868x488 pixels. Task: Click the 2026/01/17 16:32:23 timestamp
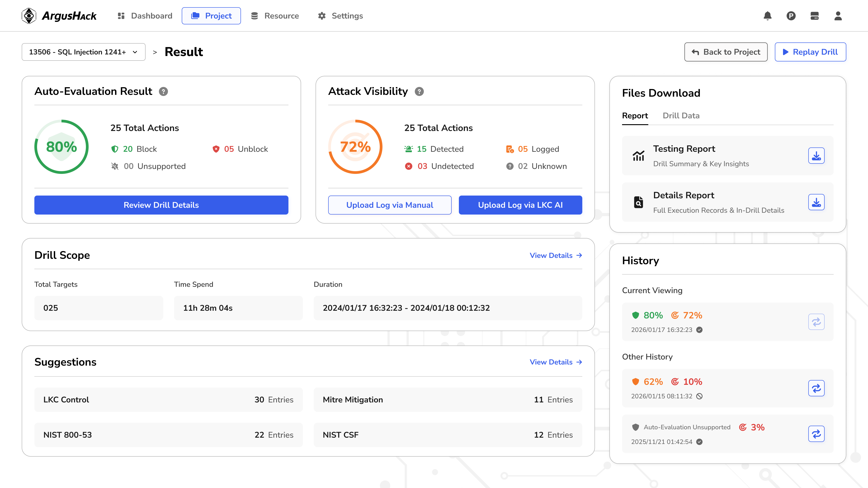pyautogui.click(x=661, y=330)
